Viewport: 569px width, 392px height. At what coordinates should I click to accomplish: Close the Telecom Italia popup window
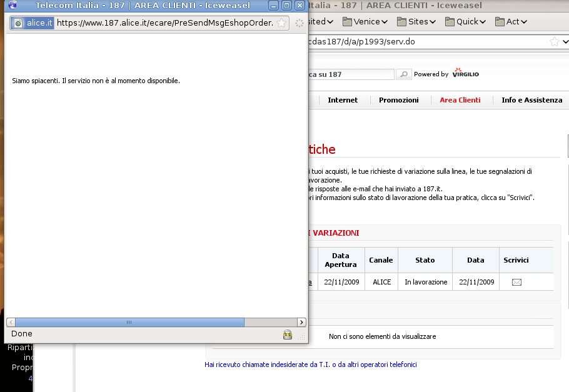tap(300, 6)
